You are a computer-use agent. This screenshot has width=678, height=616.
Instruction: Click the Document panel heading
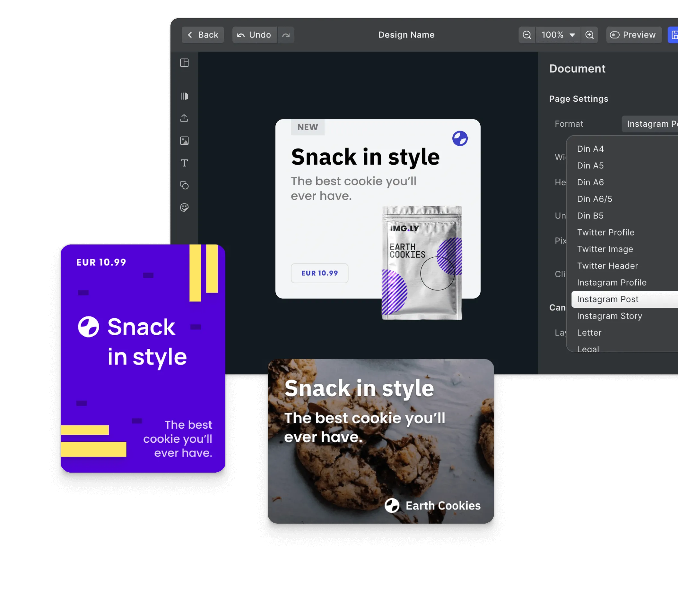pos(577,69)
